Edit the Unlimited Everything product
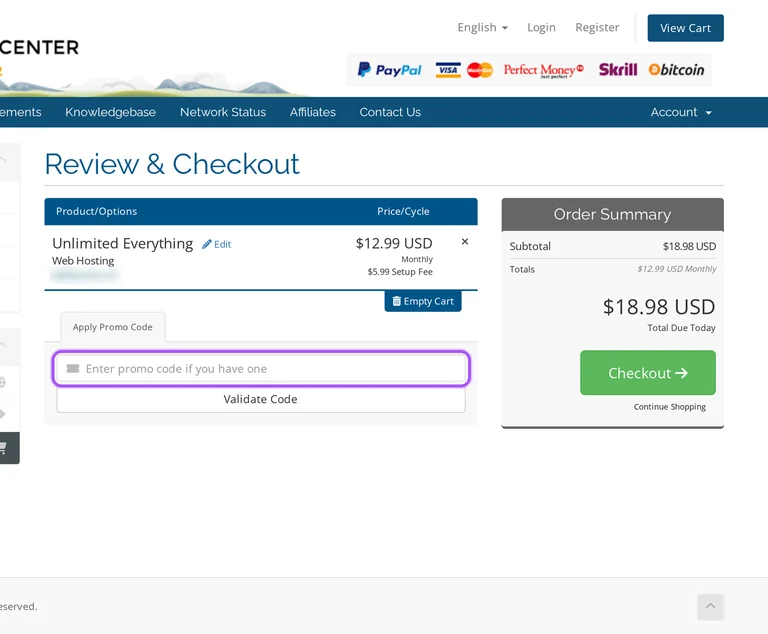 pos(216,244)
